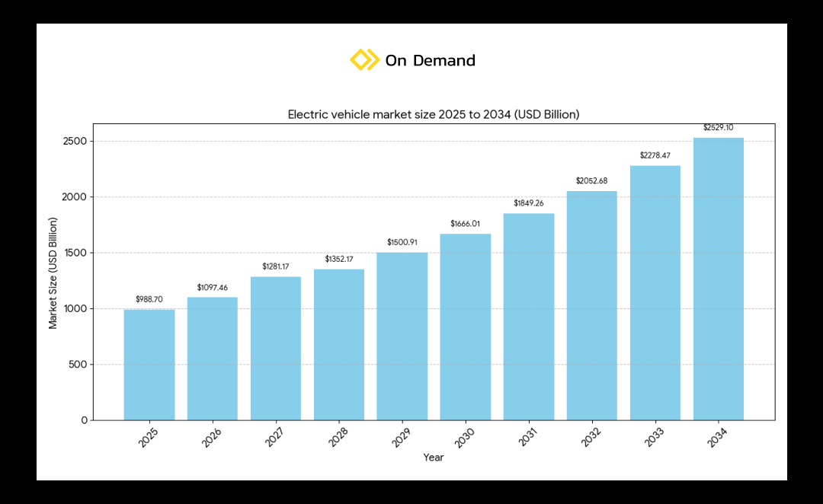Click the $2529.10 data label
Screen dimensions: 823x504
pyautogui.click(x=719, y=128)
